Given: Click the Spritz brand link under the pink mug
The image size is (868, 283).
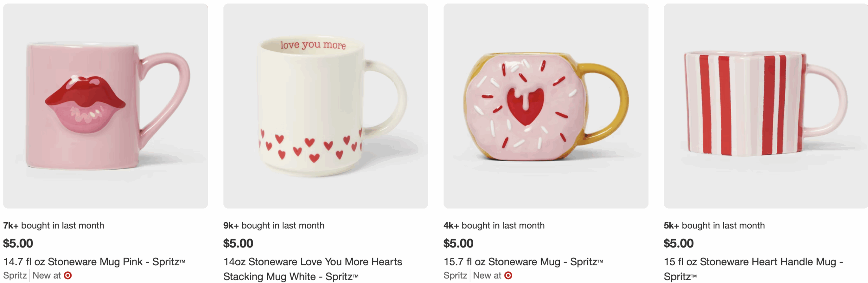Looking at the screenshot, I should (15, 275).
